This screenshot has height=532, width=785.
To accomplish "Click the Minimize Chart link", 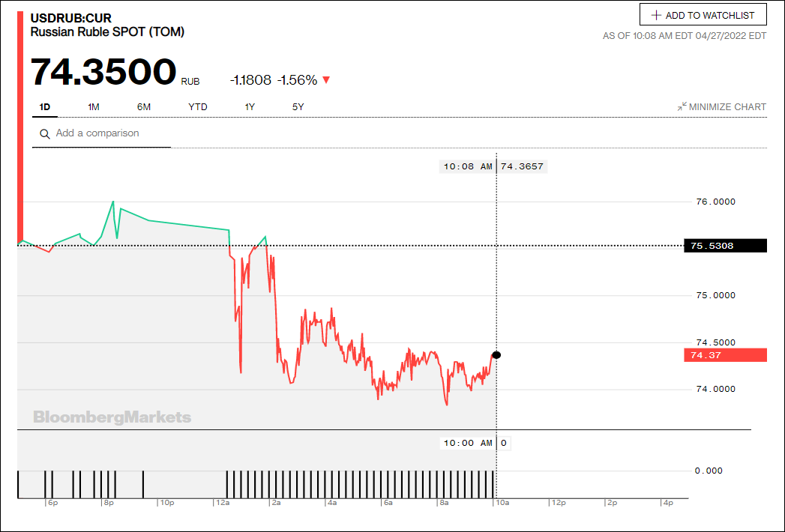I will tap(721, 107).
